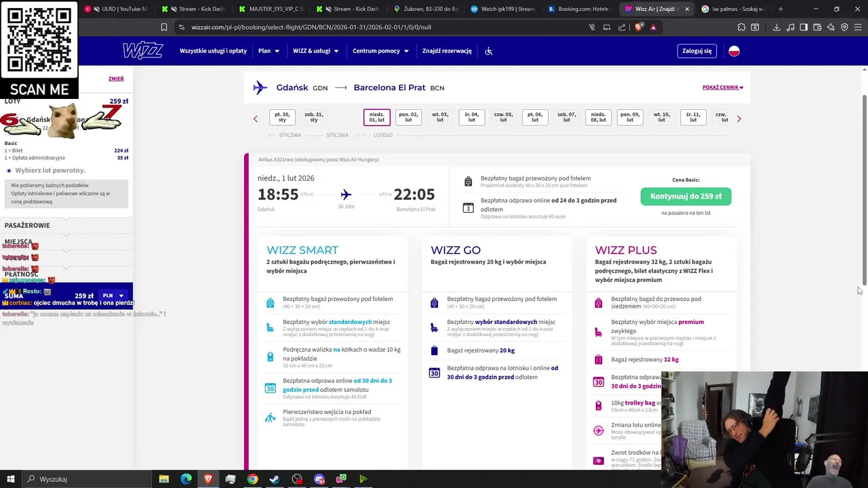Select date pt. 30, sty
The width and height of the screenshot is (868, 488).
282,117
